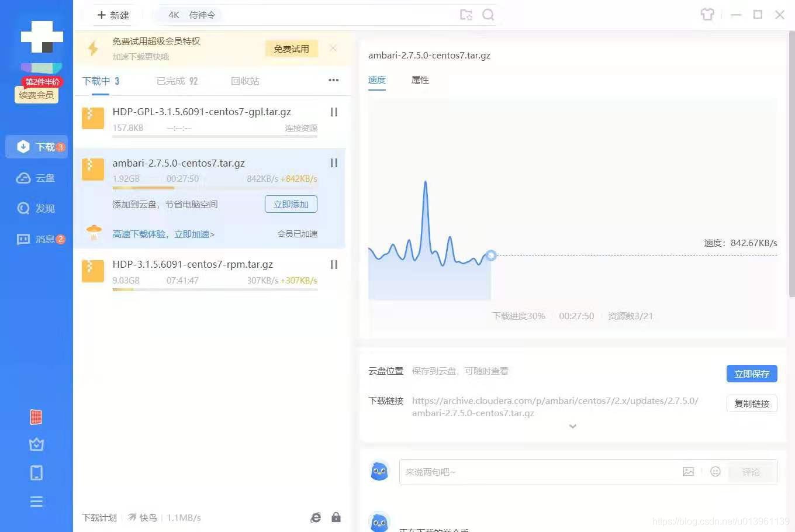Pause the HDP-GPL-3.1.5.6091 download
795x532 pixels.
[x=334, y=112]
